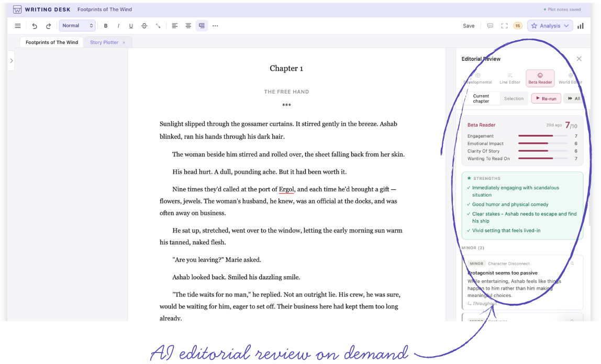Click the Wanting To Read On score bar
Screen dimensions: 601x364
point(543,158)
